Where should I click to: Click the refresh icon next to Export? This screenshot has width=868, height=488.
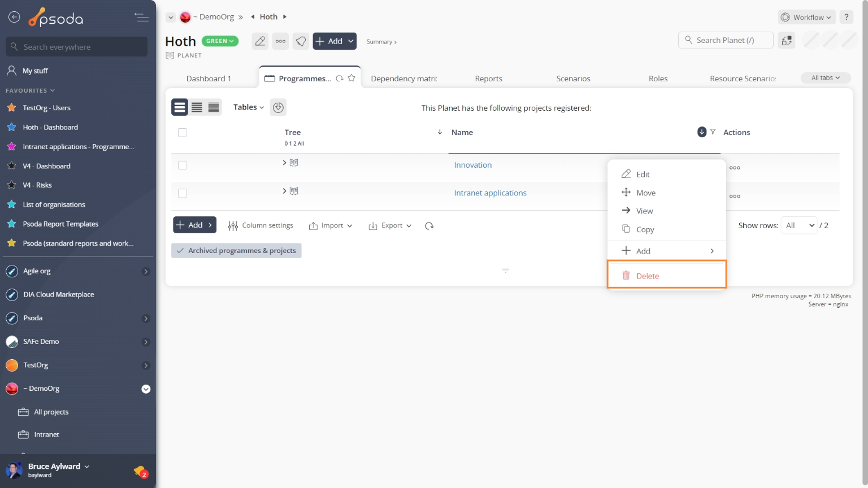(429, 226)
